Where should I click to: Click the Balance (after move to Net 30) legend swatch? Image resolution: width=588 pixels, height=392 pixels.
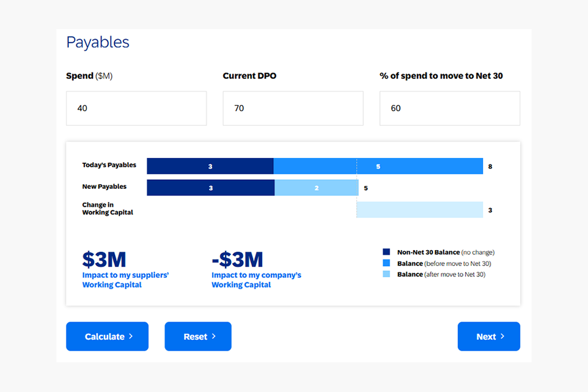(x=386, y=274)
